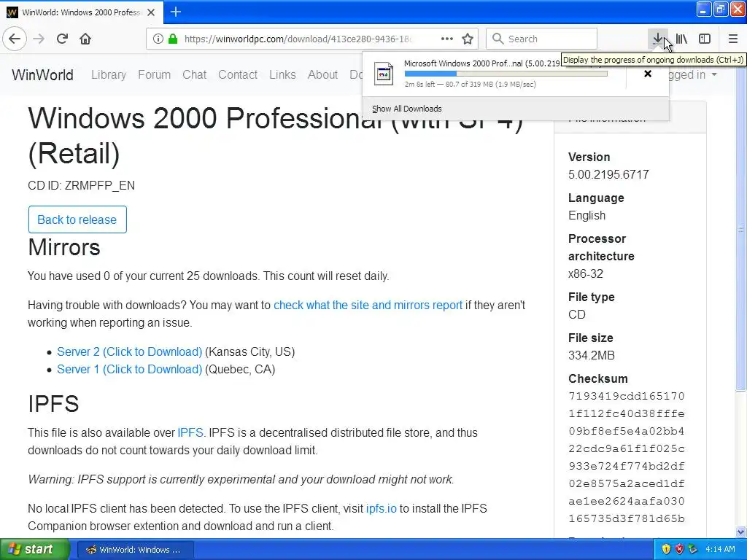Open the Chat nav item
The height and width of the screenshot is (560, 747).
point(194,75)
